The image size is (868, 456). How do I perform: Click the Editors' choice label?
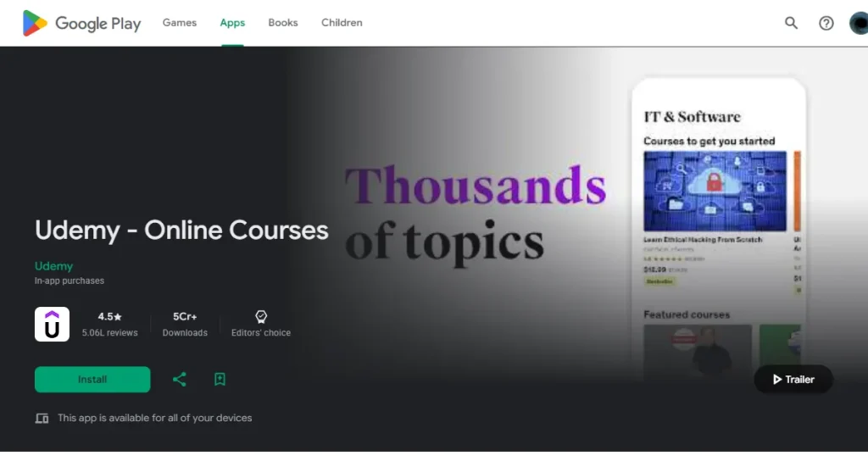click(x=261, y=332)
